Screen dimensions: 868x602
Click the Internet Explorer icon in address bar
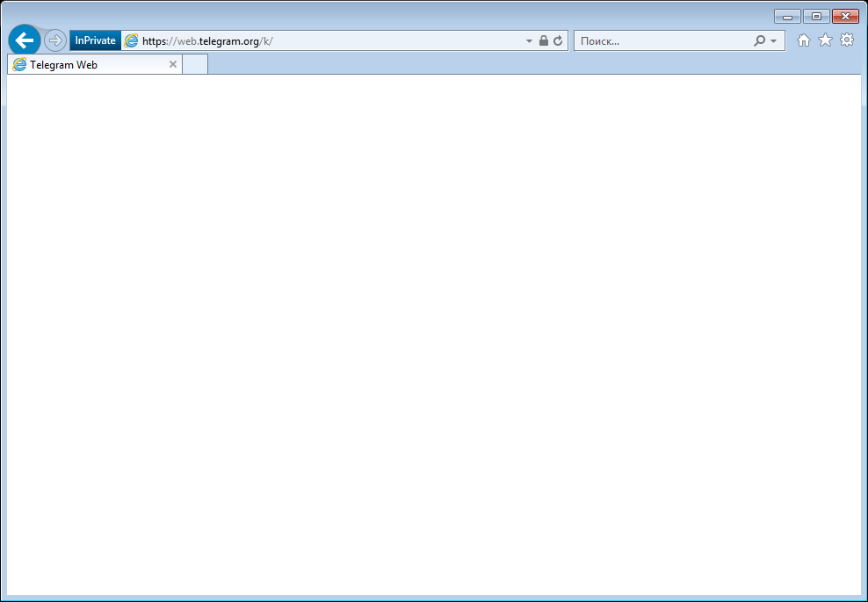(x=131, y=40)
